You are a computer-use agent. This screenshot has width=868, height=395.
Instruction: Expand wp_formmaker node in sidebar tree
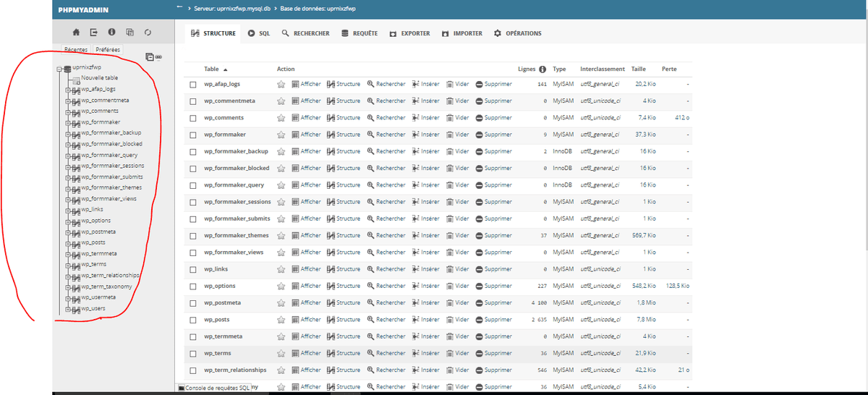[x=68, y=122]
